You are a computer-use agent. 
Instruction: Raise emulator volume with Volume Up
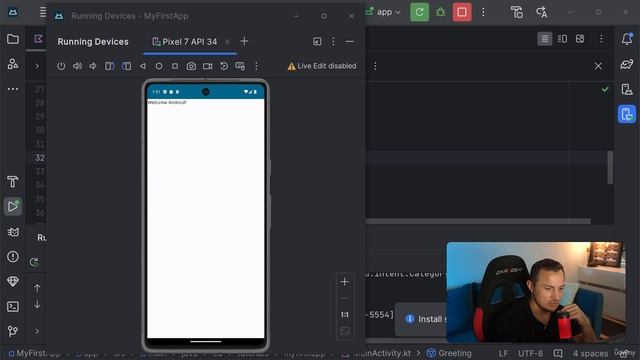tap(77, 66)
